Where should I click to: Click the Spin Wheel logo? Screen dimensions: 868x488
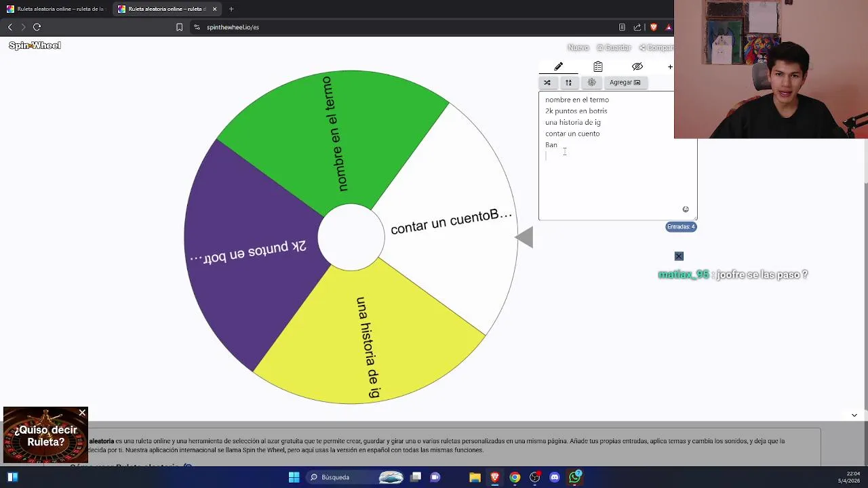pyautogui.click(x=35, y=45)
